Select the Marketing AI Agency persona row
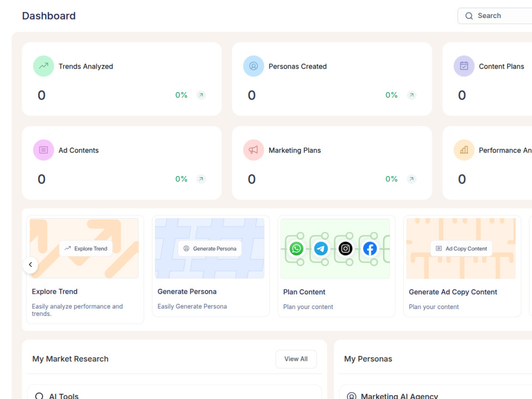Viewport: 532px width, 399px height. [436, 392]
